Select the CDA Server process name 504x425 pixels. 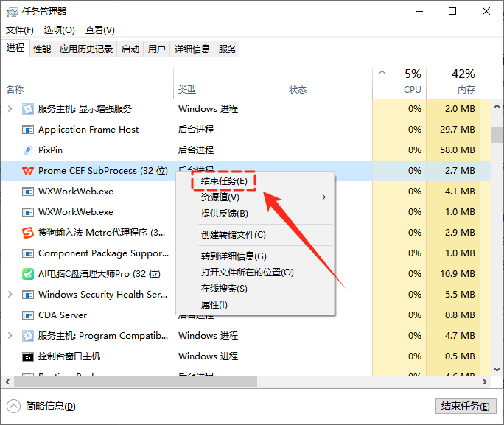[x=63, y=315]
